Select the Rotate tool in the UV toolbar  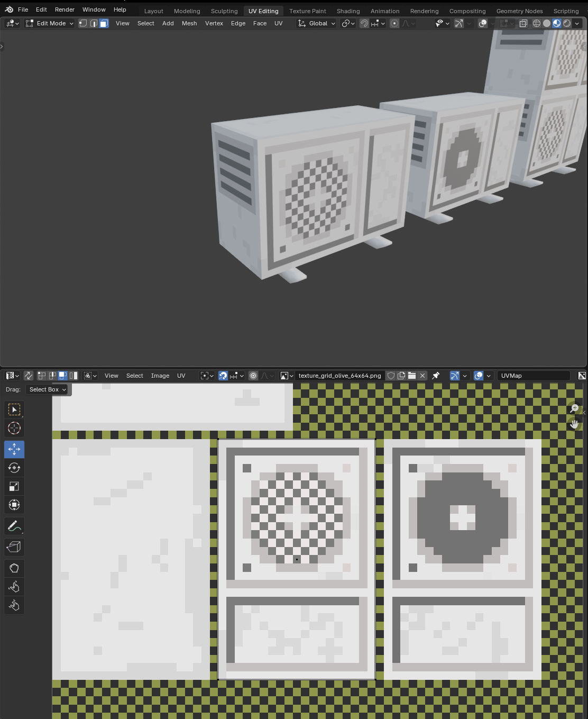14,468
